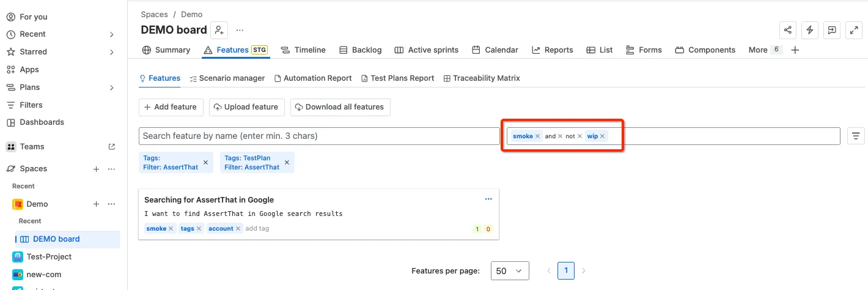Remove the account tag from the feature card
868x290 pixels.
(x=238, y=229)
